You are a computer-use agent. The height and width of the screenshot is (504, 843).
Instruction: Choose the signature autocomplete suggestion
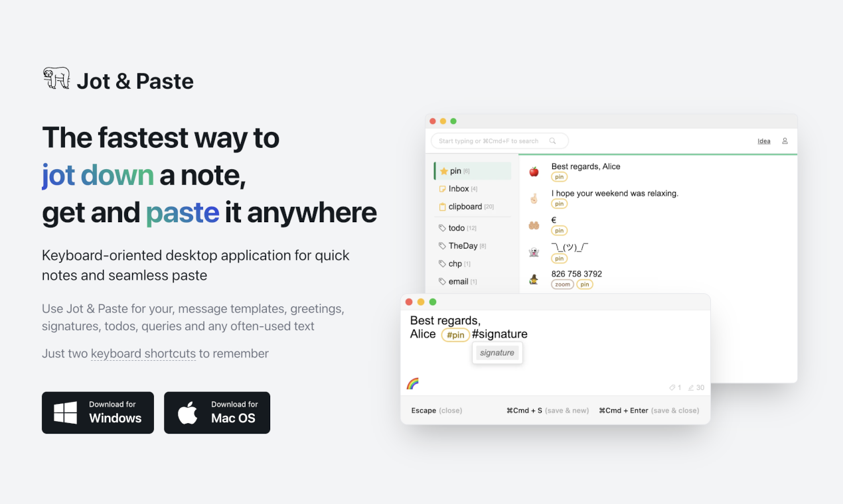pos(497,353)
